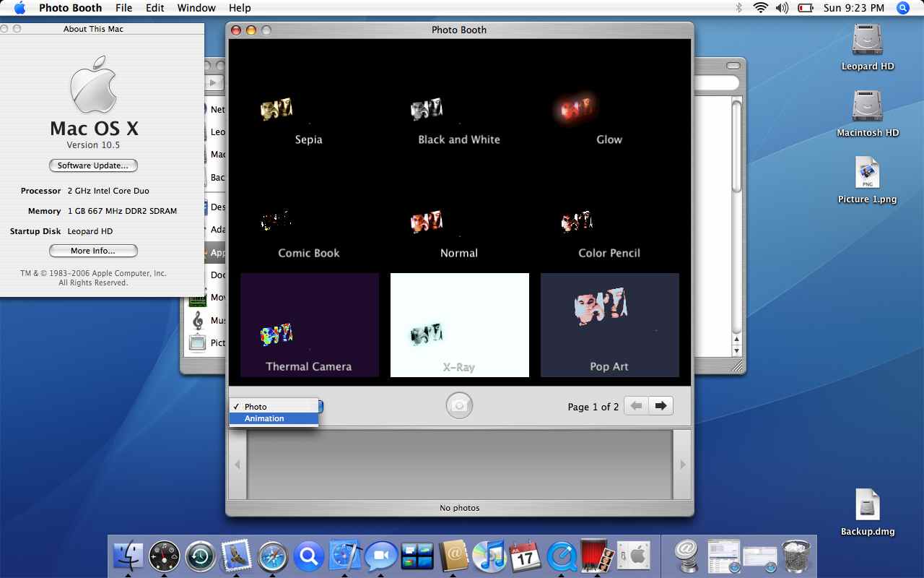
Task: Select the Normal effect
Action: (459, 210)
